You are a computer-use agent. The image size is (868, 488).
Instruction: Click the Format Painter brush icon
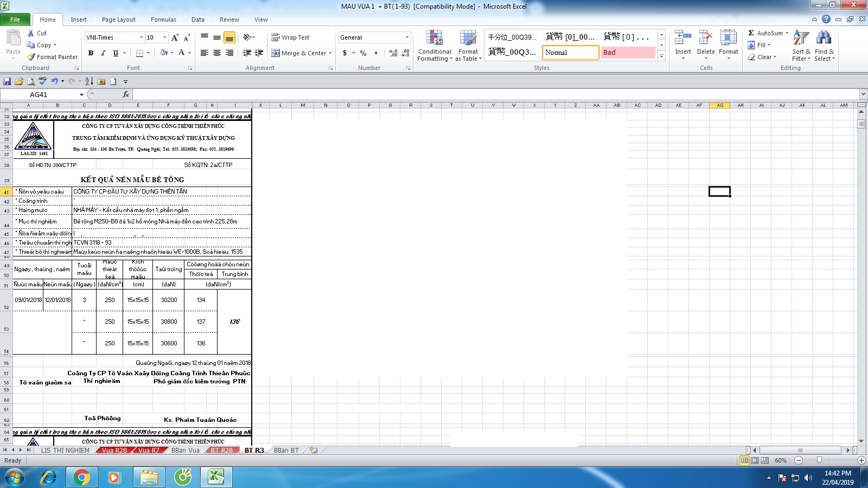31,57
